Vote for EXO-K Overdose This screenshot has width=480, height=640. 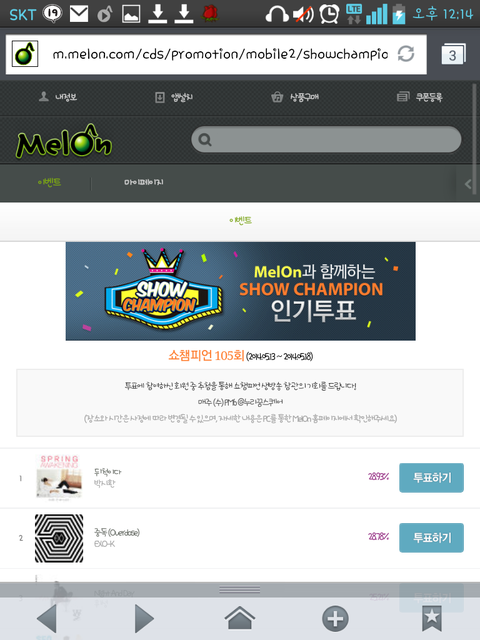[431, 538]
